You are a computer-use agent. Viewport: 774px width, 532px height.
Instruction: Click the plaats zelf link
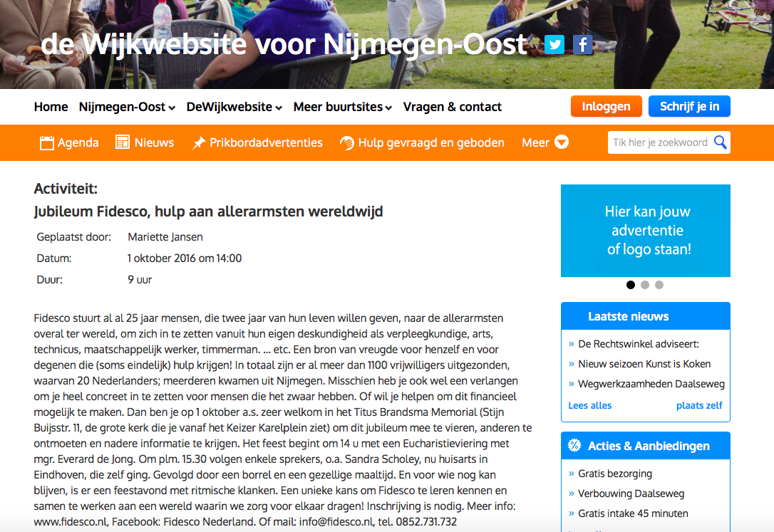699,405
